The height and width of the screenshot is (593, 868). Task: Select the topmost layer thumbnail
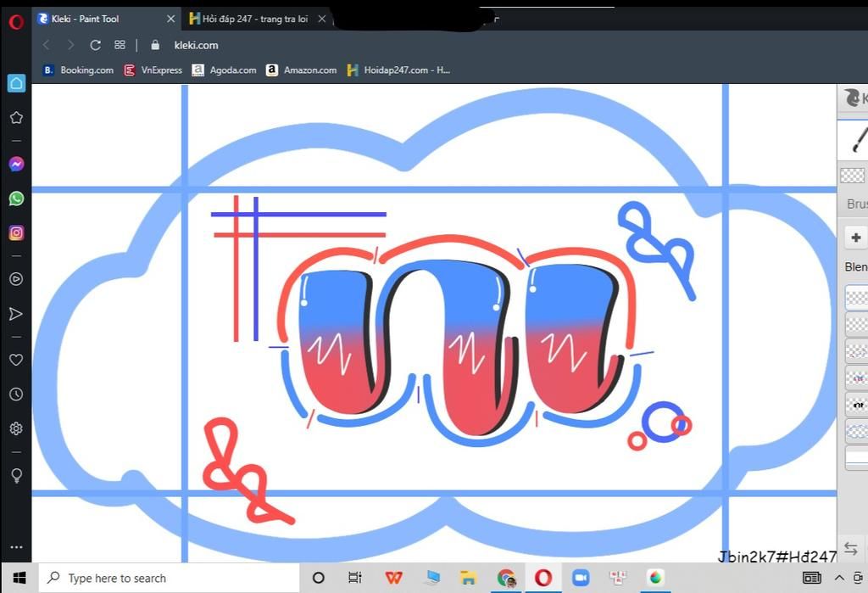pos(856,297)
